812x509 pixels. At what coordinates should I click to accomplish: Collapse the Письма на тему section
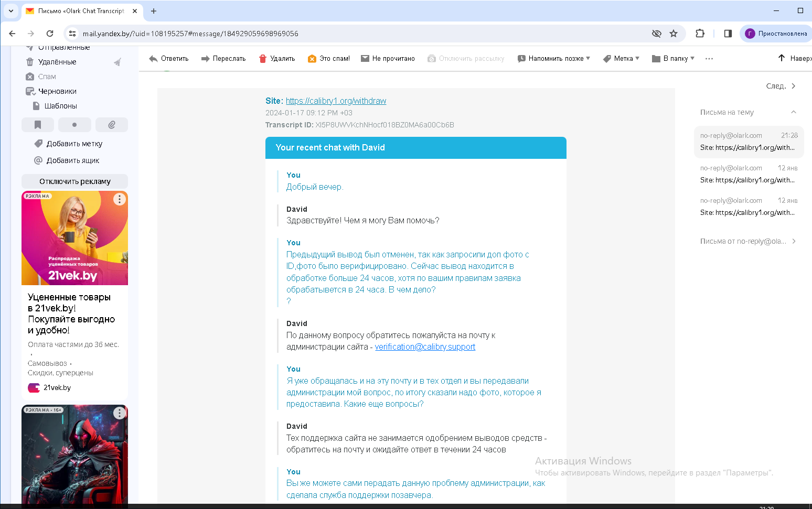coord(793,112)
